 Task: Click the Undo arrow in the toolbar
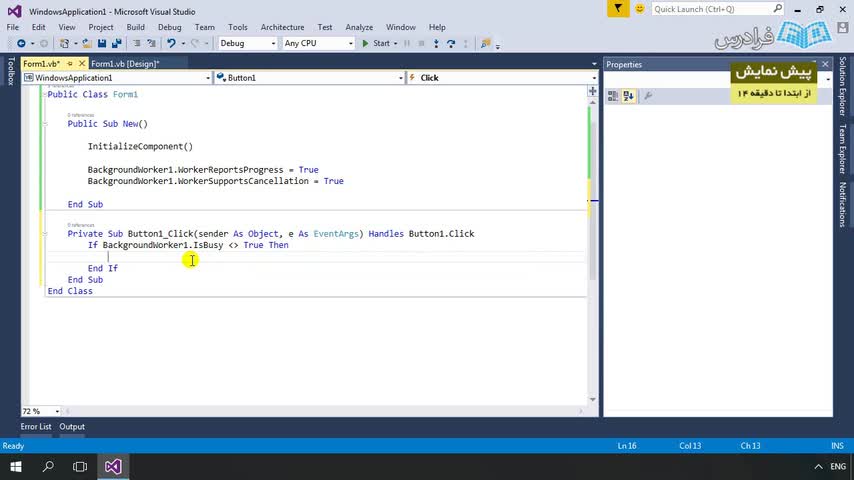[x=172, y=43]
